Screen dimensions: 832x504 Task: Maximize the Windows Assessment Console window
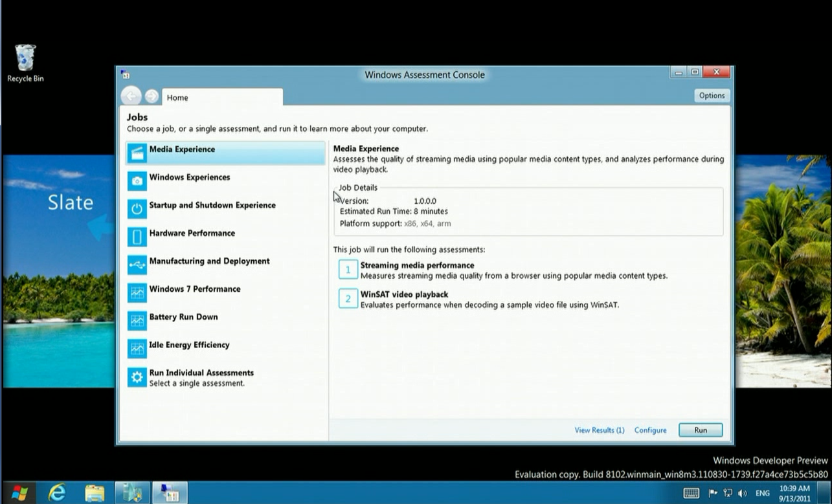pyautogui.click(x=694, y=72)
